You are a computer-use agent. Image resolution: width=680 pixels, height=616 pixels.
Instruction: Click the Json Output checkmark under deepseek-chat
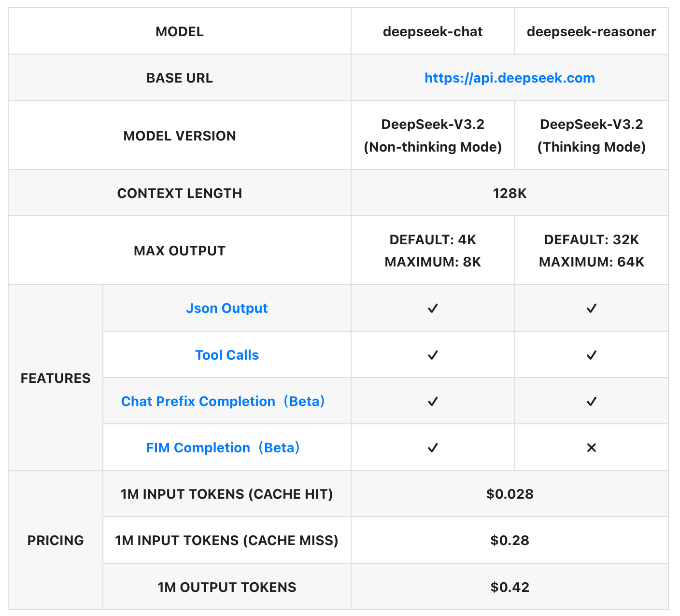pyautogui.click(x=433, y=308)
